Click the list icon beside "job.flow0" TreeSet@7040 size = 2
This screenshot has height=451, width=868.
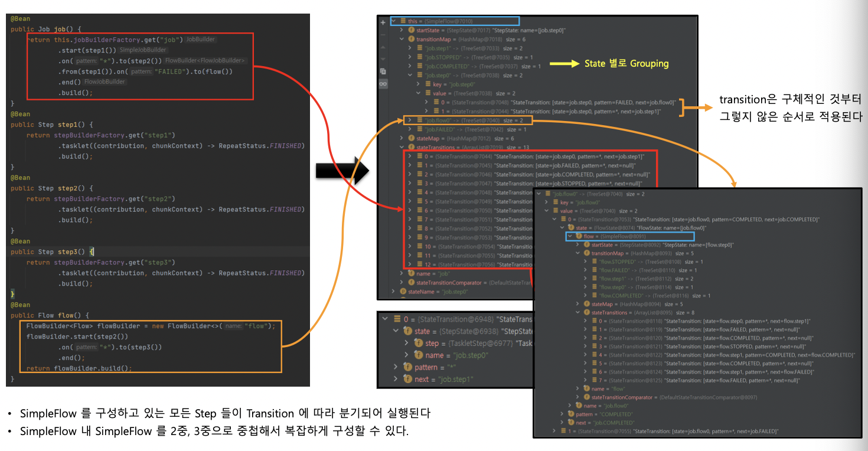[420, 120]
